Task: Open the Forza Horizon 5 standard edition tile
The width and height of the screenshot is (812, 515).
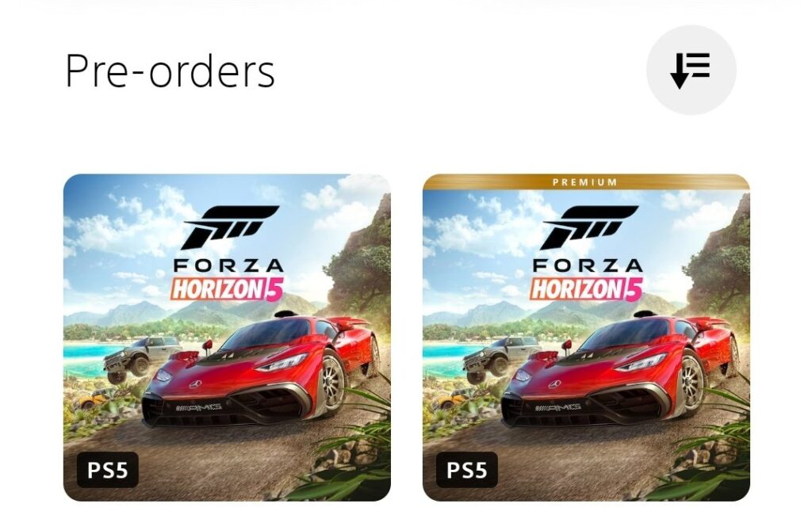Action: 227,338
